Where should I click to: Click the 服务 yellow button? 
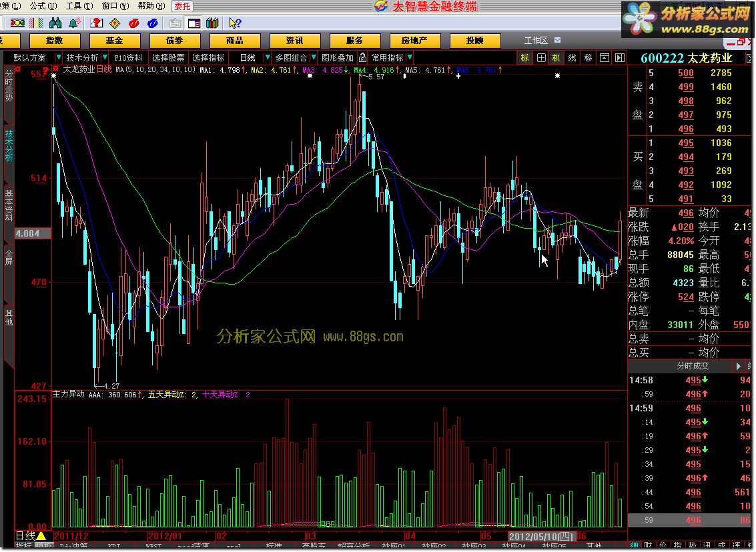[x=354, y=41]
